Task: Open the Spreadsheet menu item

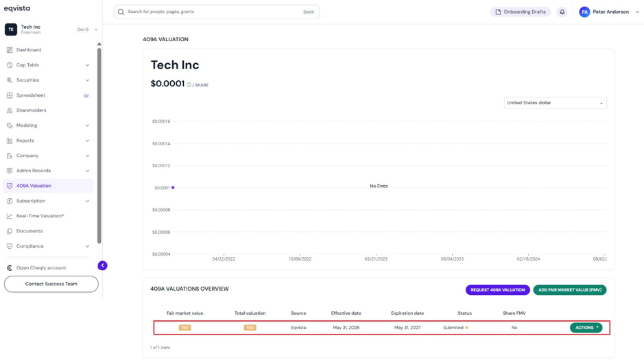Action: click(x=31, y=95)
